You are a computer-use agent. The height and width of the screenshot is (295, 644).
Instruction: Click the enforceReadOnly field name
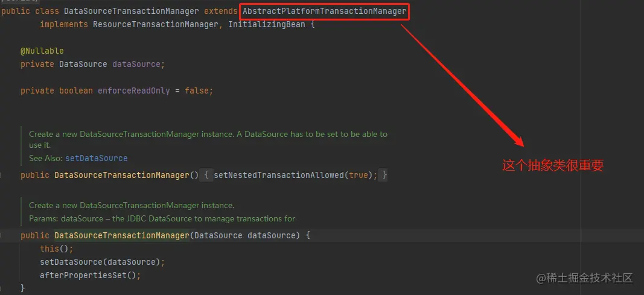(133, 90)
